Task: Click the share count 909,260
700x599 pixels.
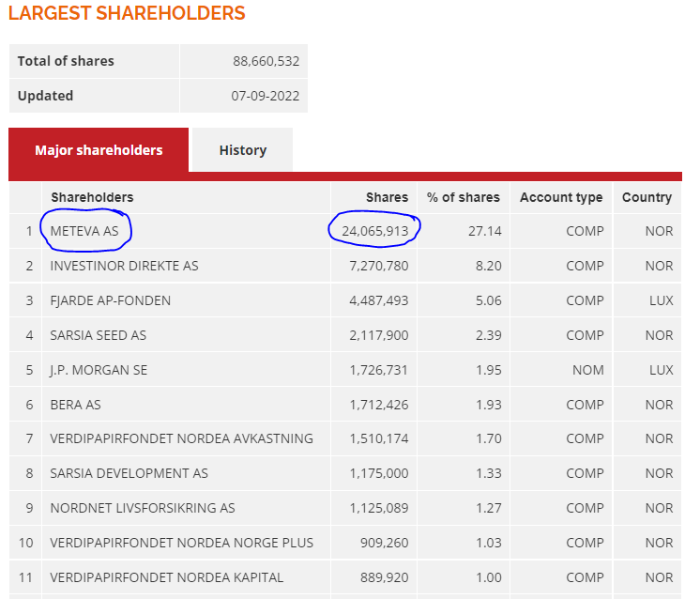Action: pos(385,543)
